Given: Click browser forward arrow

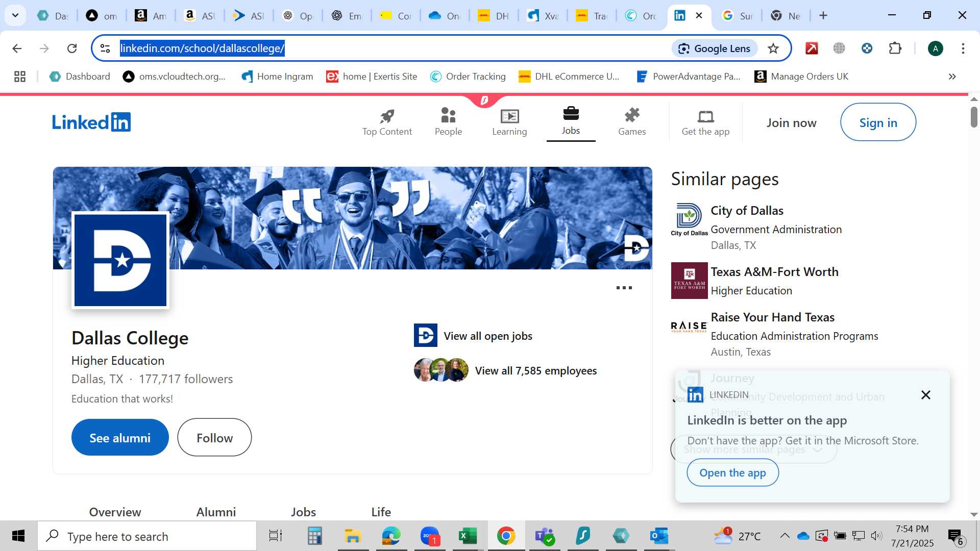Looking at the screenshot, I should pyautogui.click(x=44, y=48).
